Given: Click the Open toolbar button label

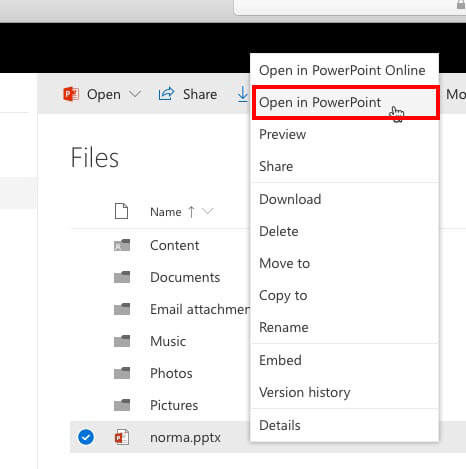Looking at the screenshot, I should (x=104, y=95).
